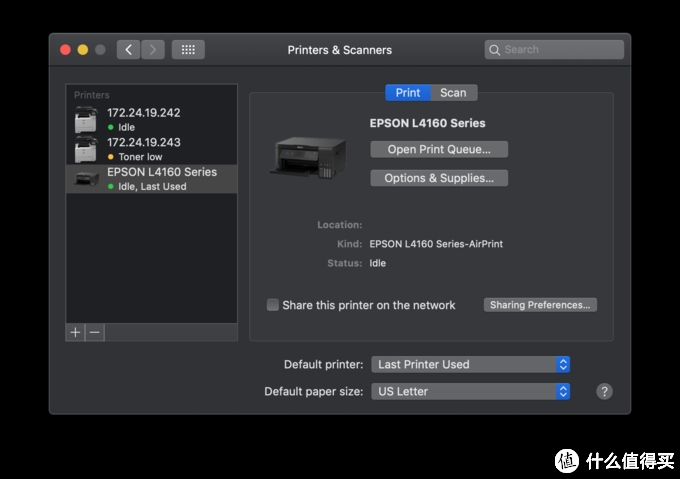The image size is (680, 479).
Task: Expand the Default paper size dropdown
Action: pyautogui.click(x=470, y=391)
